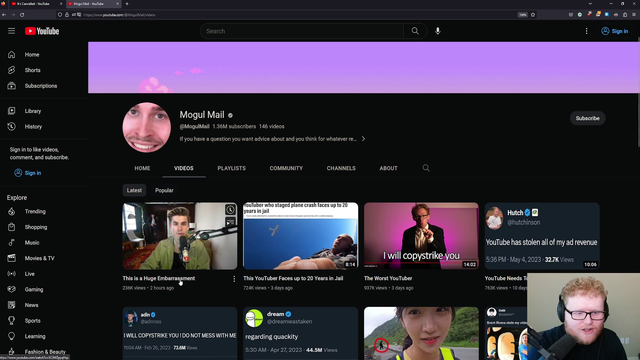
Task: Open the hamburger guide menu
Action: 11,31
